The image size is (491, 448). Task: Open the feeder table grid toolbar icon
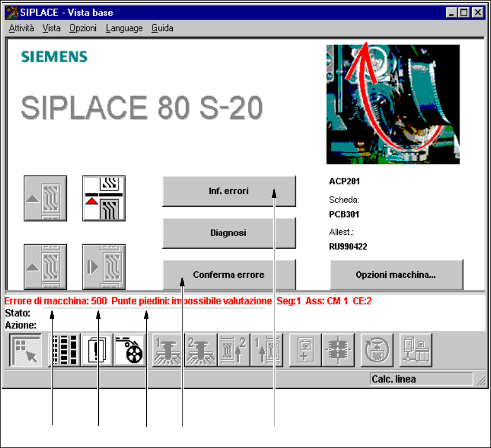[65, 350]
